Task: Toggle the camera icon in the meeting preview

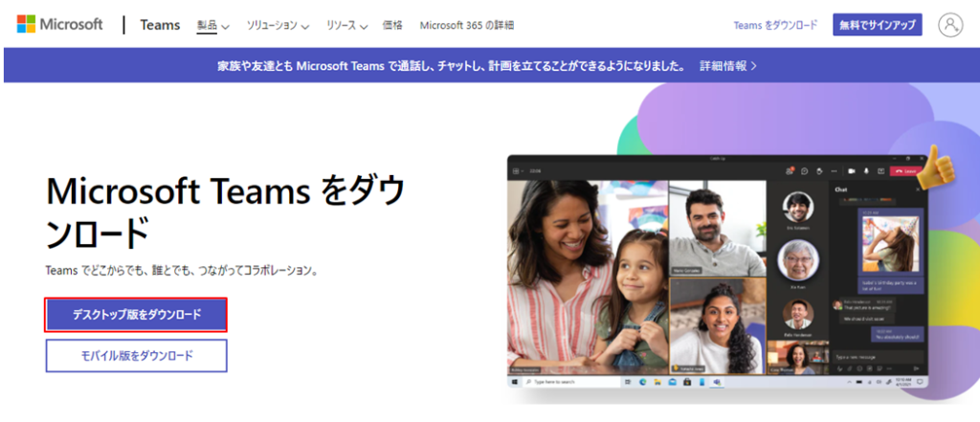Action: (851, 170)
